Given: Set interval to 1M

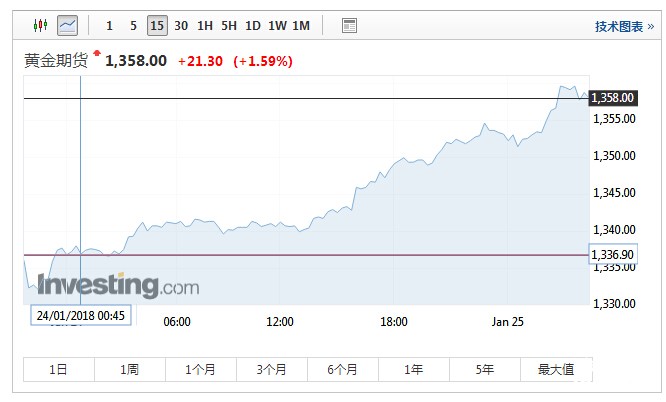Looking at the screenshot, I should click(x=301, y=25).
